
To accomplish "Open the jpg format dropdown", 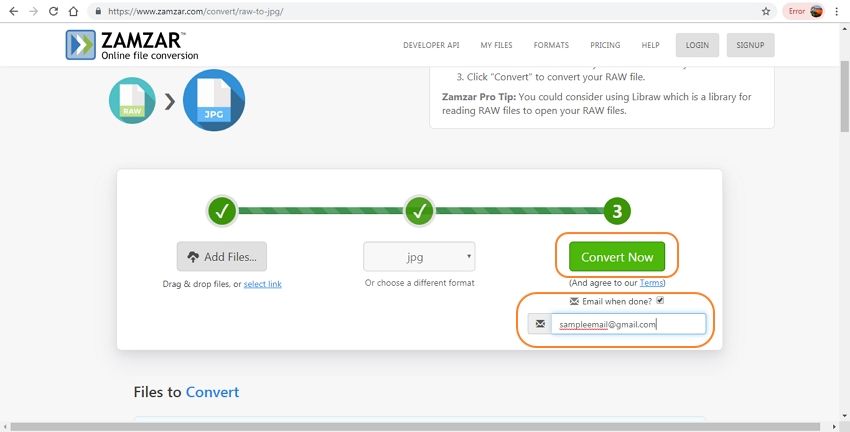I will (419, 257).
